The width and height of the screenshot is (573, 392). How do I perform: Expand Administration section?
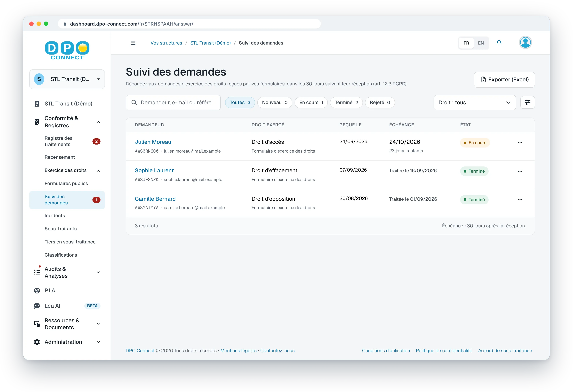click(x=98, y=342)
